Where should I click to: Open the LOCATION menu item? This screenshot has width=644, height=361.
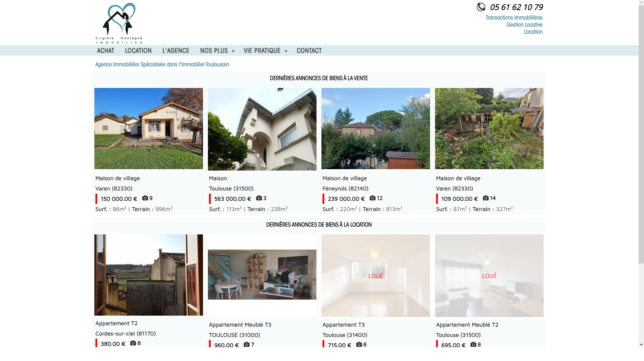138,50
